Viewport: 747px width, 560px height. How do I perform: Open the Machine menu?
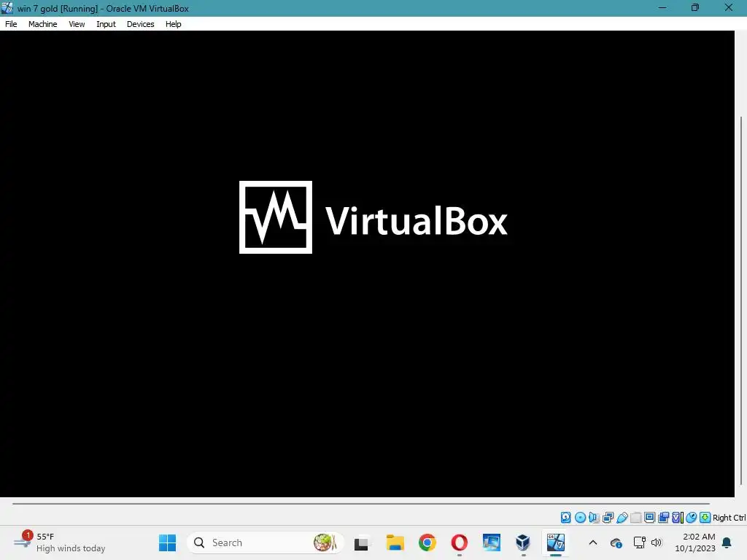[x=42, y=24]
